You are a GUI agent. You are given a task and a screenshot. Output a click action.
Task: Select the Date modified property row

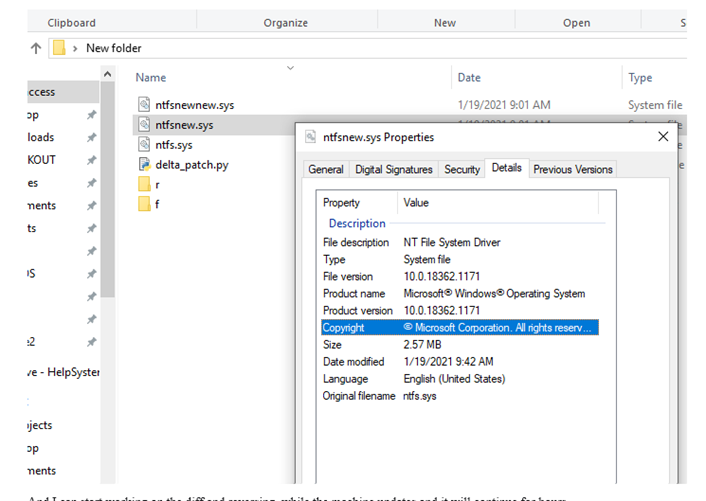pyautogui.click(x=460, y=362)
